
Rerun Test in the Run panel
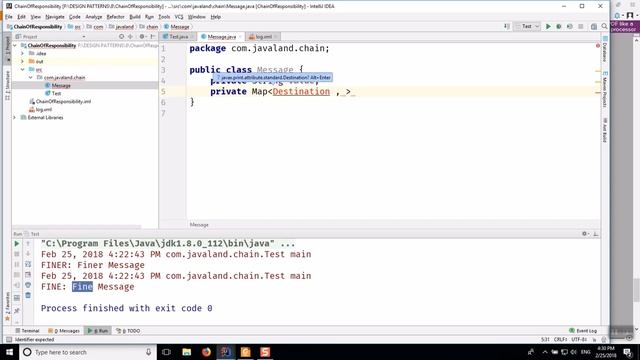(17, 244)
